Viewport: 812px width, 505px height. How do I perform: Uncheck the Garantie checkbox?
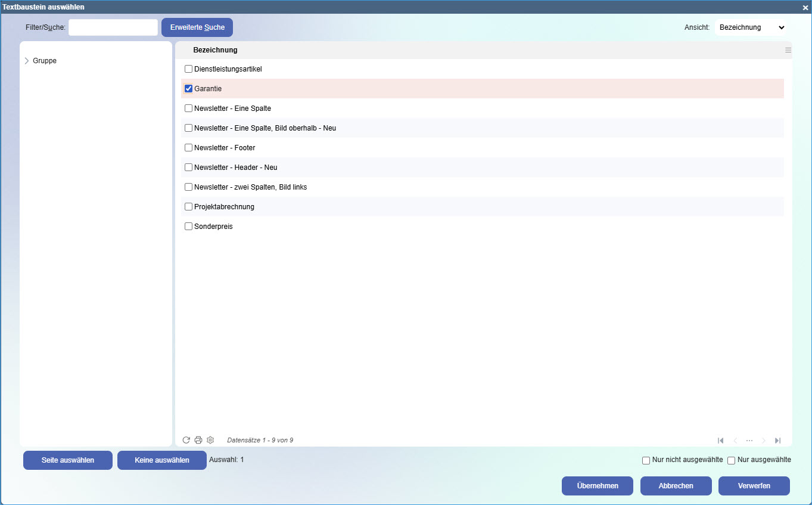(x=189, y=89)
